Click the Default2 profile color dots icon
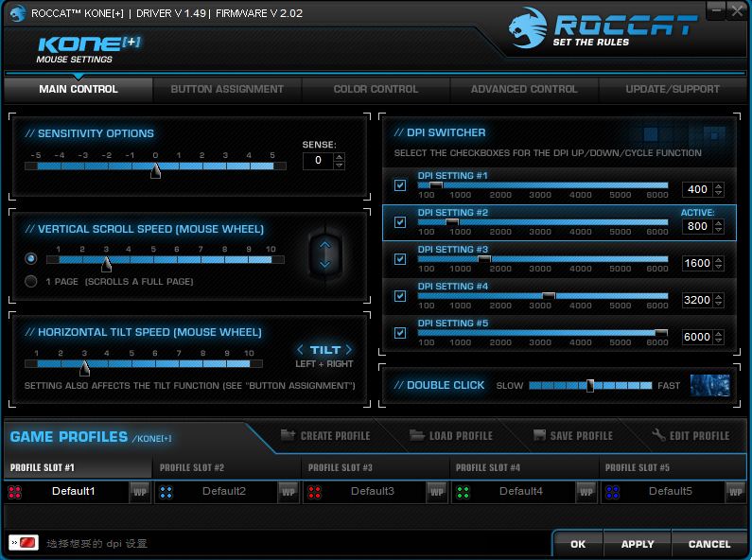 166,492
